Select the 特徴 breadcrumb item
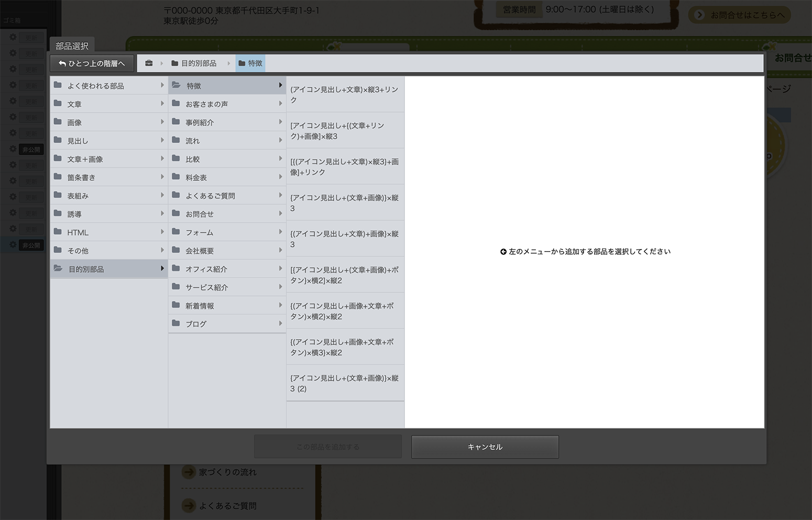The image size is (812, 520). [250, 63]
